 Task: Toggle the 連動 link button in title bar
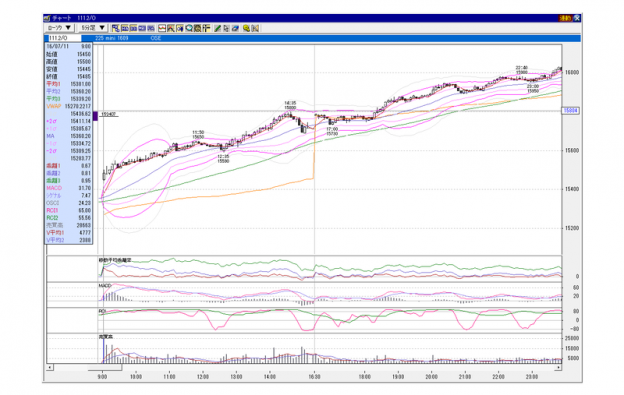click(565, 18)
